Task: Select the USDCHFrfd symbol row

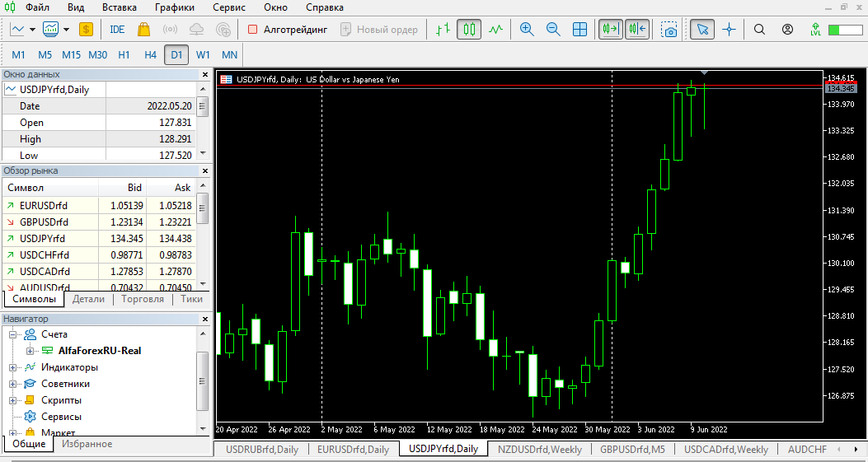Action: 100,255
